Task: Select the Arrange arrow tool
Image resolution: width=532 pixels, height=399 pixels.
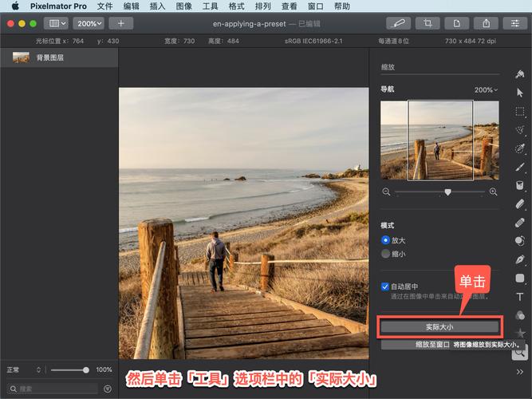Action: pos(520,93)
